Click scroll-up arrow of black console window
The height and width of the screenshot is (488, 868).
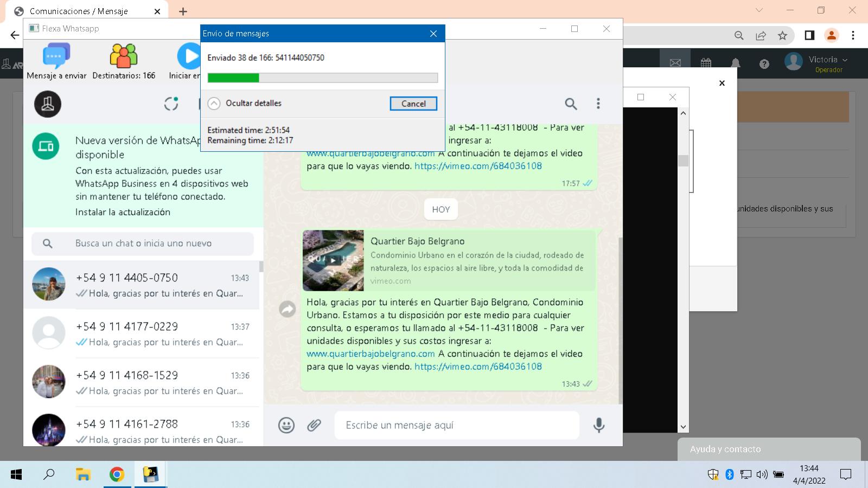coord(683,113)
